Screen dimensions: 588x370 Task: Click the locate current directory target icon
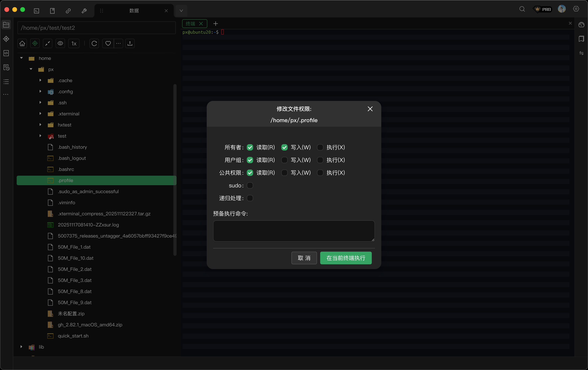(x=35, y=43)
